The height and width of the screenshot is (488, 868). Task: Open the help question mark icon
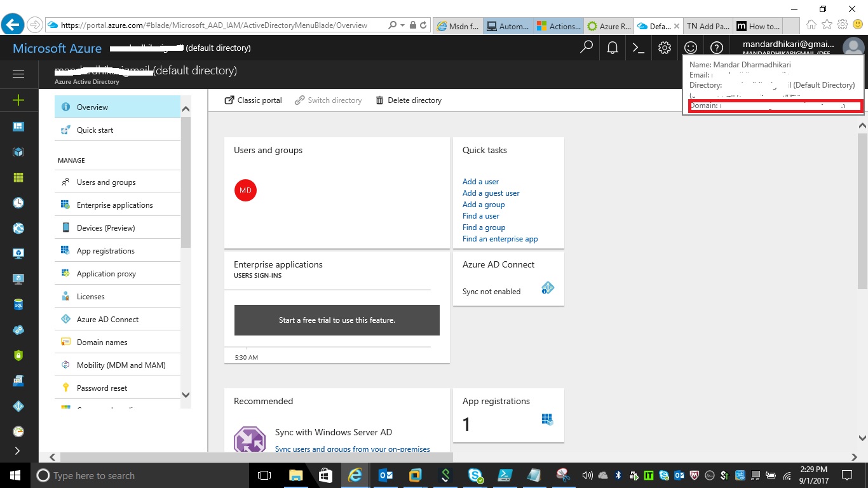(x=717, y=48)
